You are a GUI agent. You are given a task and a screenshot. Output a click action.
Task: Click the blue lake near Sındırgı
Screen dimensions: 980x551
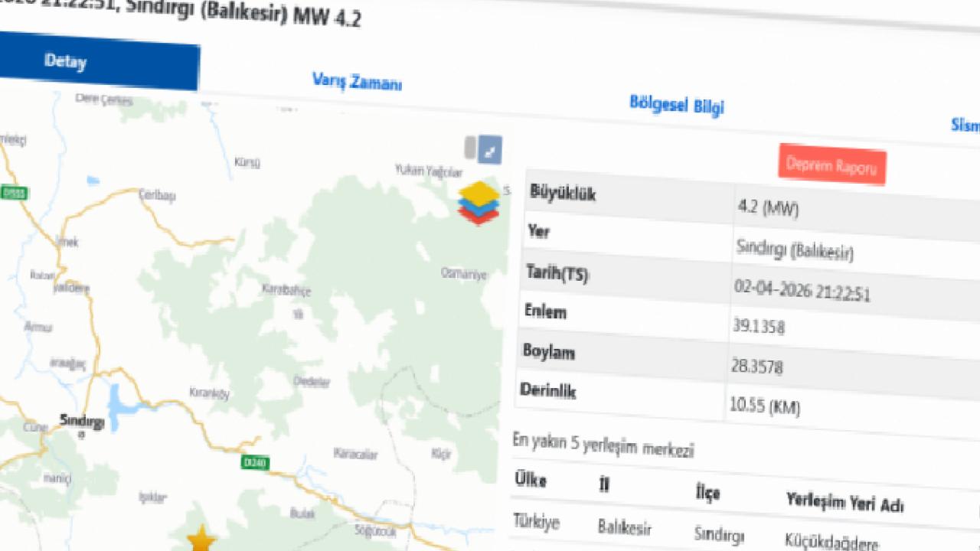click(119, 406)
